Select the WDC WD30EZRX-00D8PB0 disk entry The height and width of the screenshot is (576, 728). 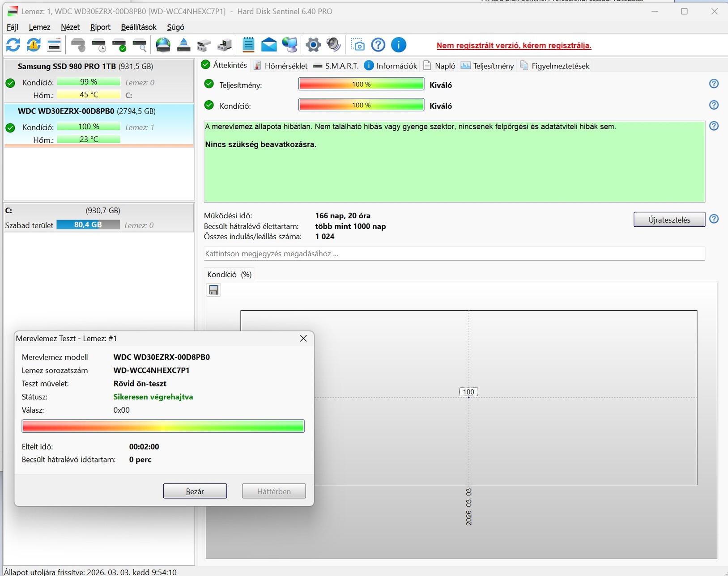pos(99,126)
